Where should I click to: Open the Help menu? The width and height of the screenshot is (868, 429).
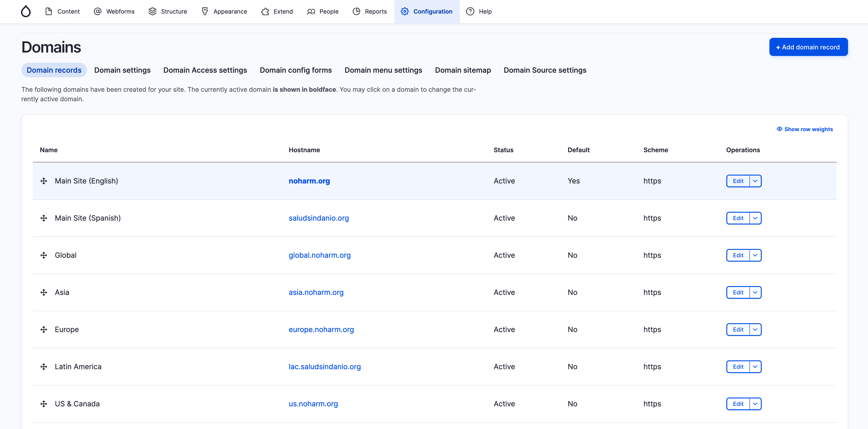(479, 12)
